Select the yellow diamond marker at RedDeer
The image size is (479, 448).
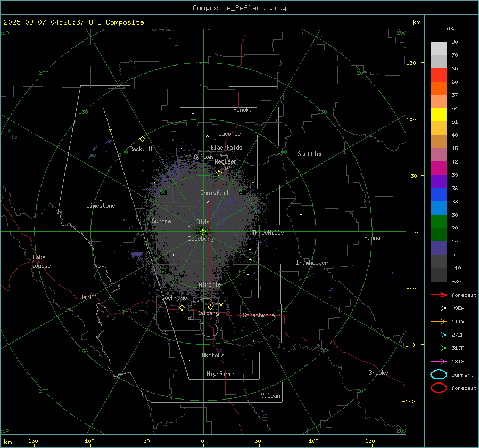coord(219,173)
